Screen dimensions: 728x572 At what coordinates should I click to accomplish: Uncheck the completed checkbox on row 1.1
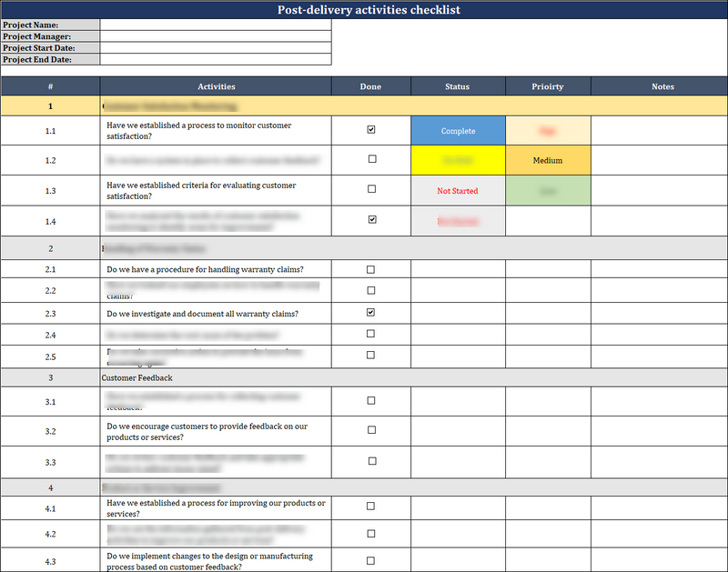(370, 129)
